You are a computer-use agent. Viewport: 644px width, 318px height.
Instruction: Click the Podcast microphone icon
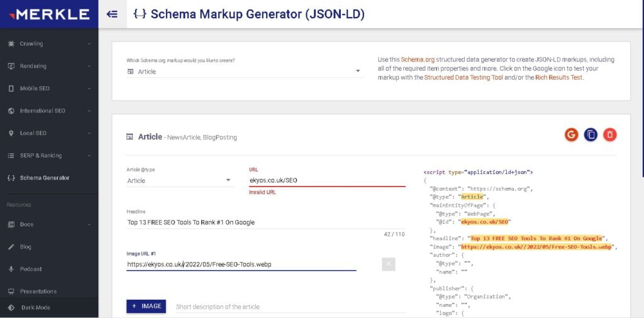pyautogui.click(x=11, y=269)
